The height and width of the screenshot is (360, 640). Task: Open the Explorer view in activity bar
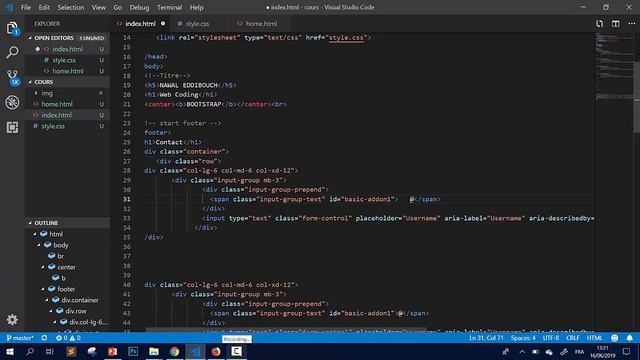tap(12, 29)
